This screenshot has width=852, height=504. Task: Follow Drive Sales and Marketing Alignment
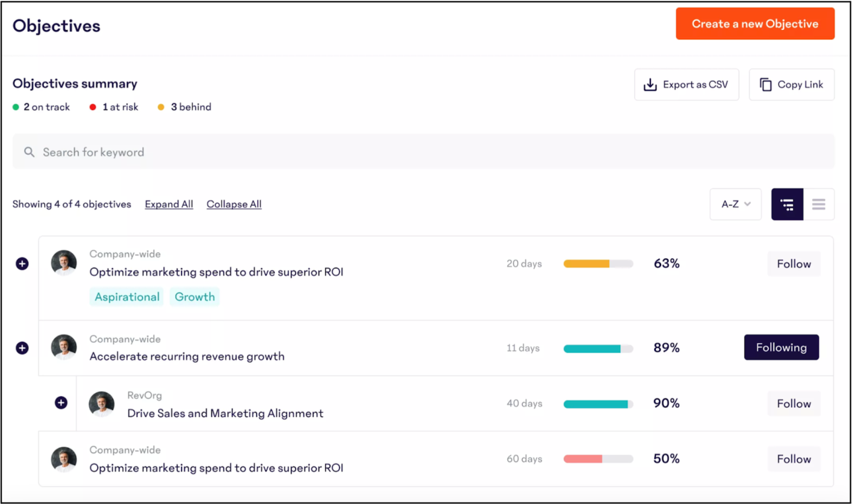tap(793, 403)
